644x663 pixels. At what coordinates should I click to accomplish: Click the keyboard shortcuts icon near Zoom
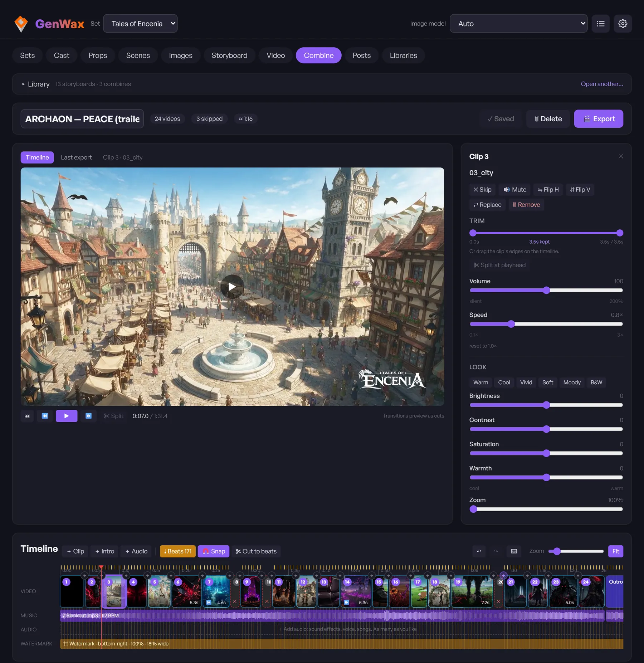pos(514,551)
